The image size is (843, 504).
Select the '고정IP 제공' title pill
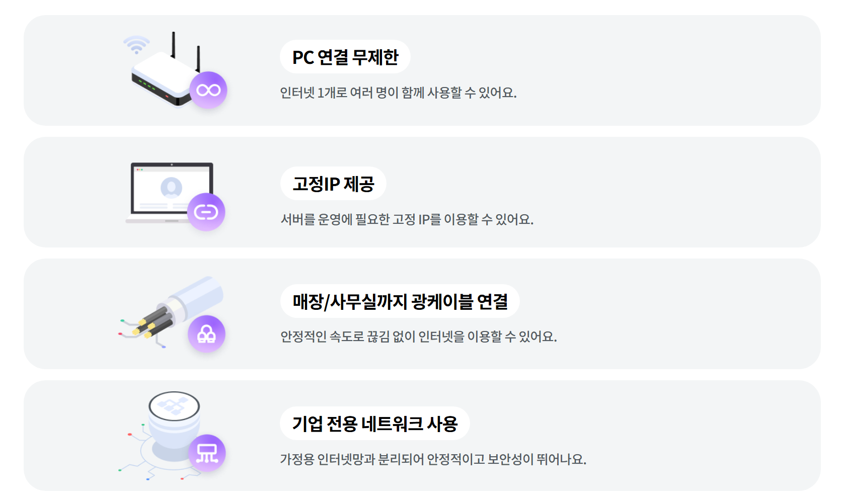(333, 184)
